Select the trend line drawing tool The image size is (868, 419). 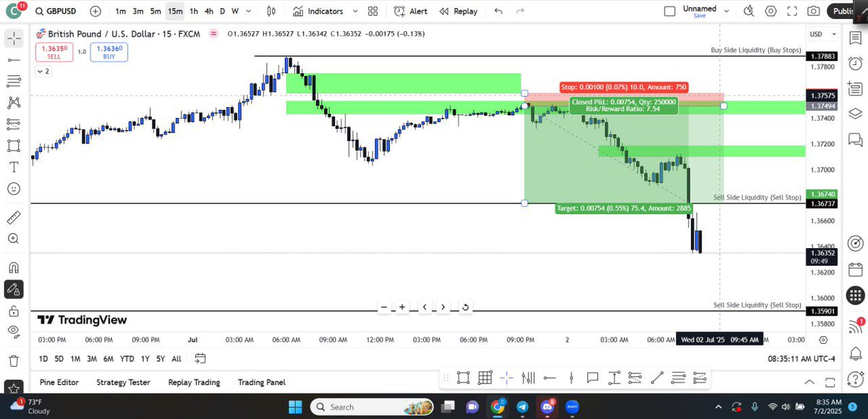tap(14, 59)
